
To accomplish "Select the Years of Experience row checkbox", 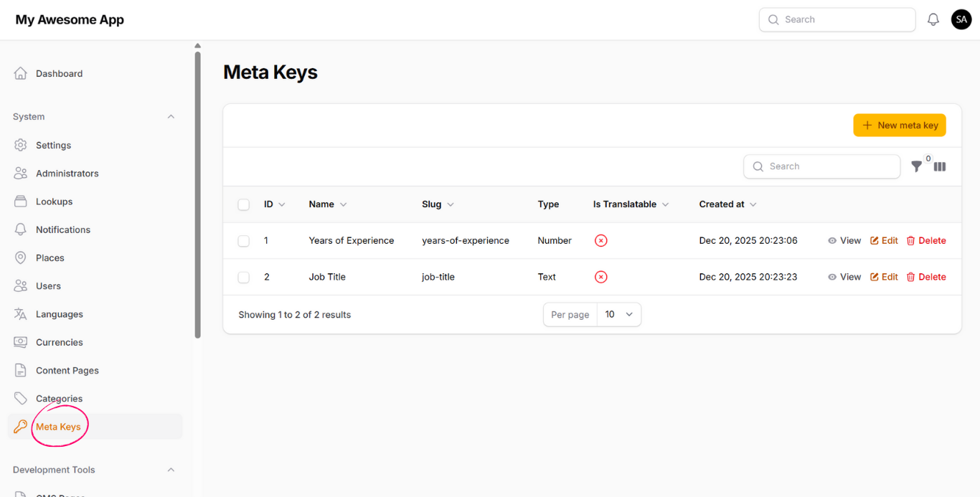I will [244, 241].
